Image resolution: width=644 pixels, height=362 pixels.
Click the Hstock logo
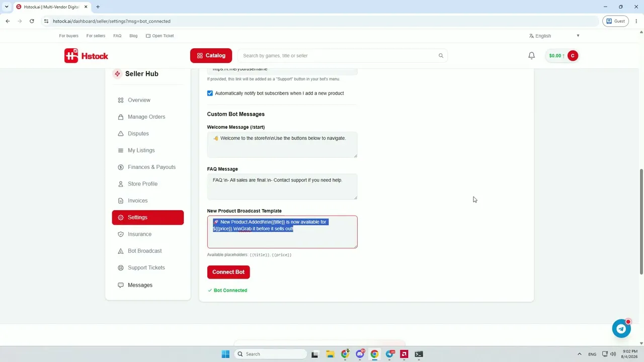click(x=86, y=56)
